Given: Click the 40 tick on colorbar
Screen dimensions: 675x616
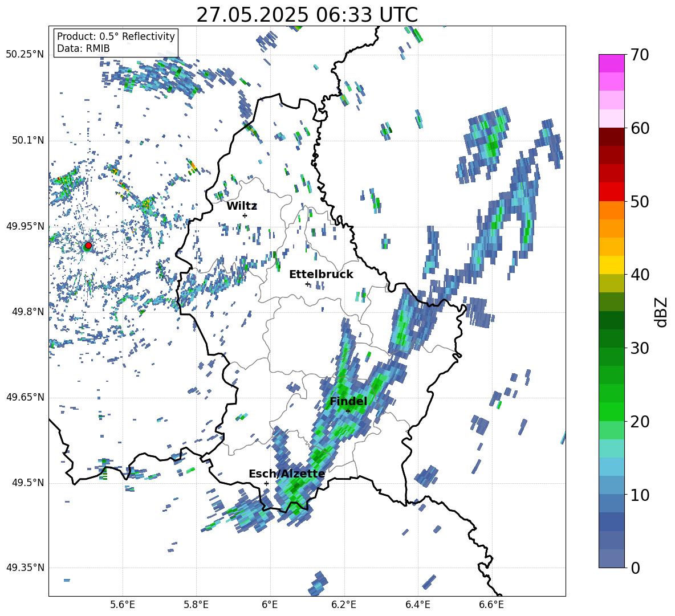Looking at the screenshot, I should pyautogui.click(x=640, y=275).
